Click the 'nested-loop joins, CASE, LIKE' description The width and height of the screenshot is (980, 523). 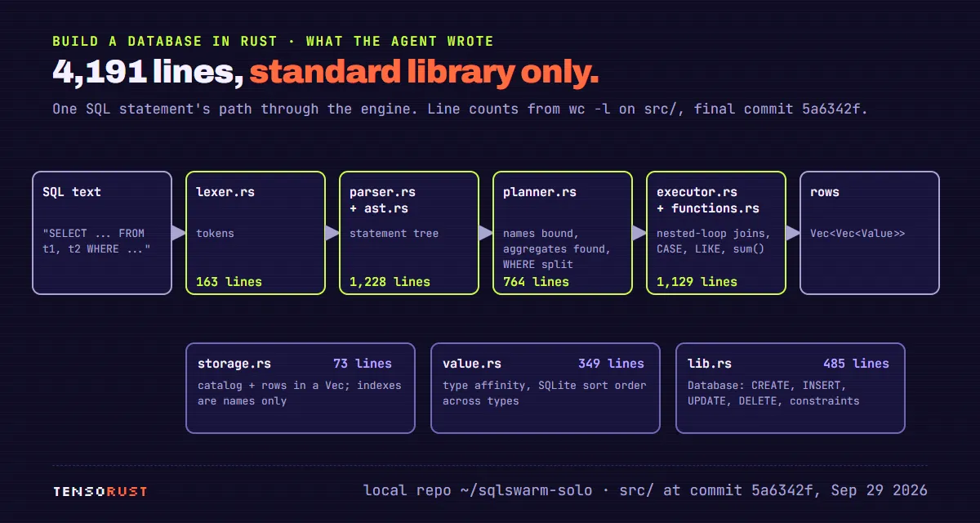713,241
